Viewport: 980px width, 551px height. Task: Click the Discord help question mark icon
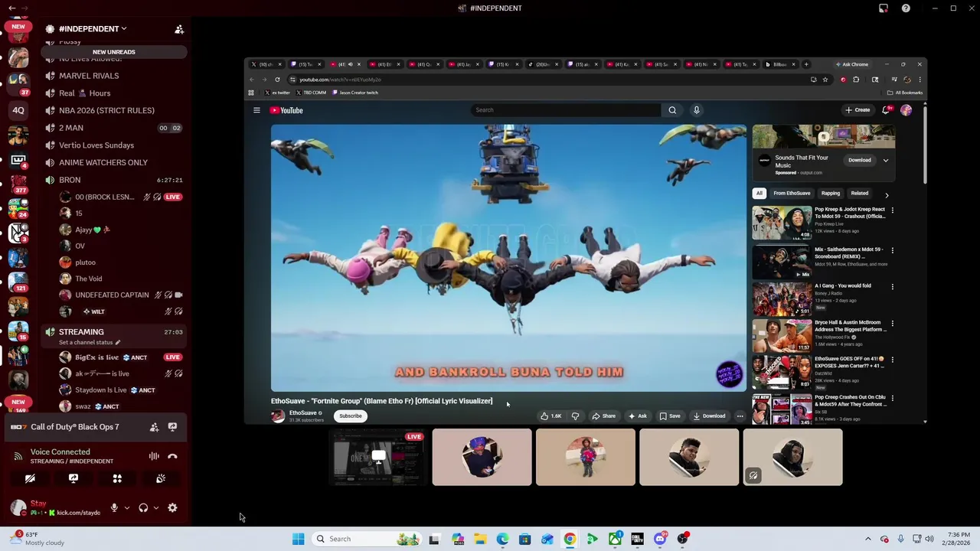tap(906, 8)
